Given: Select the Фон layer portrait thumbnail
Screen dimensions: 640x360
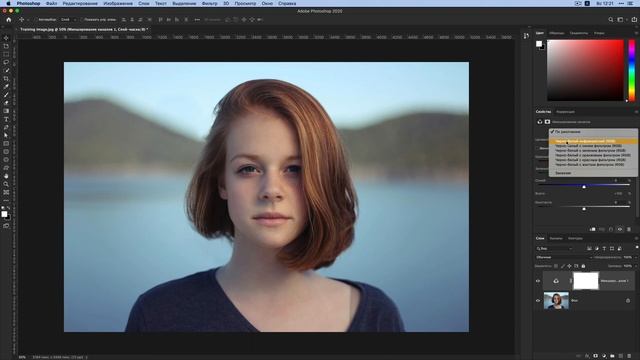Looking at the screenshot, I should click(x=556, y=301).
